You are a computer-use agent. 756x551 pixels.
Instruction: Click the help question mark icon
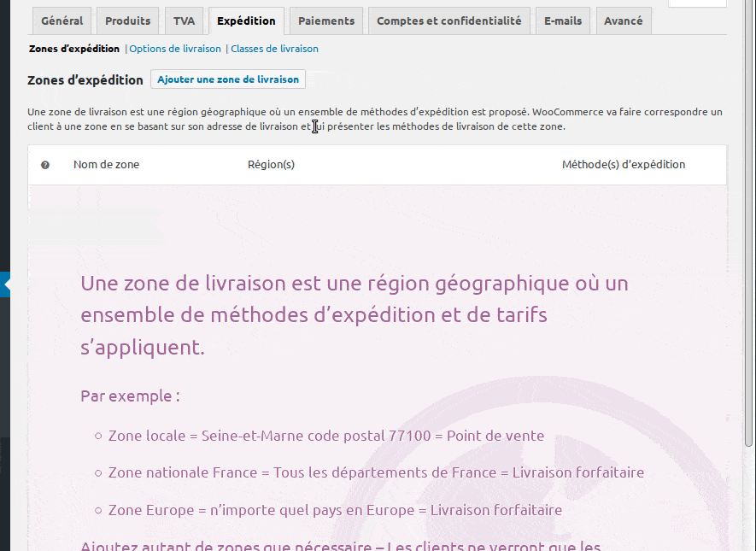tap(45, 165)
